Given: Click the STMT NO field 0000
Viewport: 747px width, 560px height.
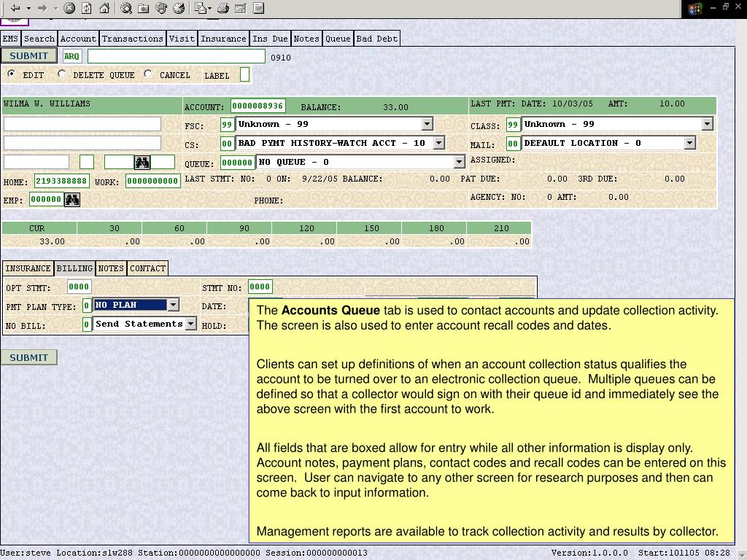Looking at the screenshot, I should 260,287.
